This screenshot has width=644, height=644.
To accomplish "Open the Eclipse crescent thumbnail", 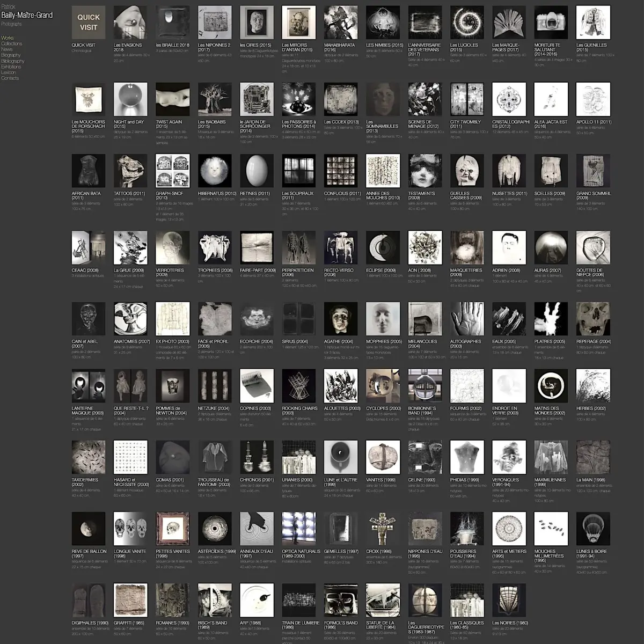I will [383, 248].
